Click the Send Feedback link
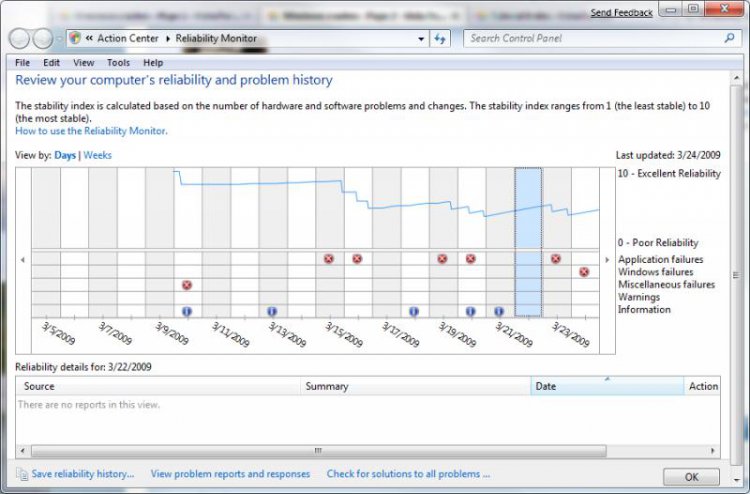The width and height of the screenshot is (750, 494). pos(621,13)
